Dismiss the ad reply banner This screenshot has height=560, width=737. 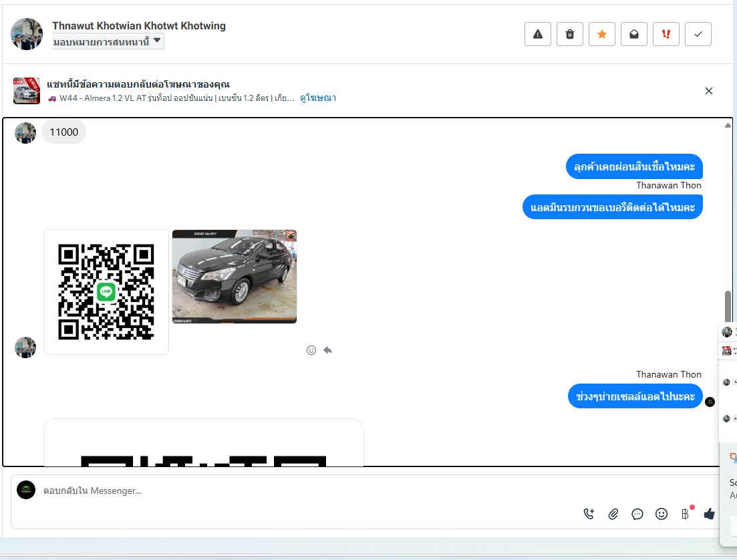point(709,91)
